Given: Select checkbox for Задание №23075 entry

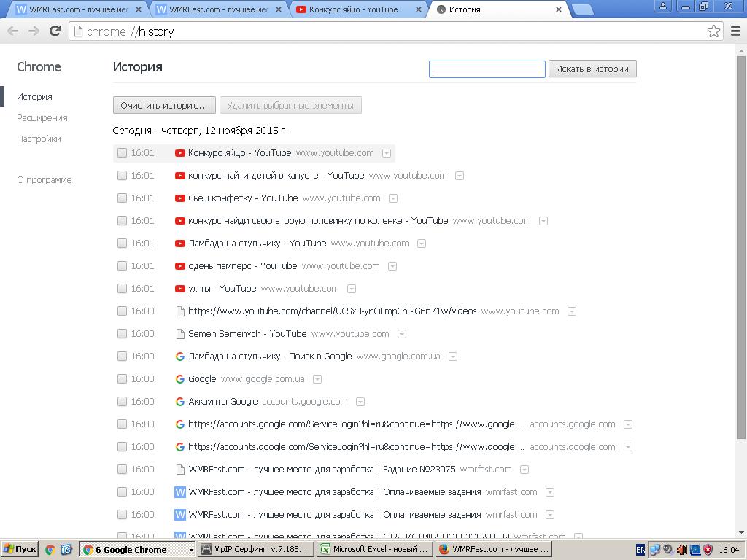Looking at the screenshot, I should [x=122, y=470].
